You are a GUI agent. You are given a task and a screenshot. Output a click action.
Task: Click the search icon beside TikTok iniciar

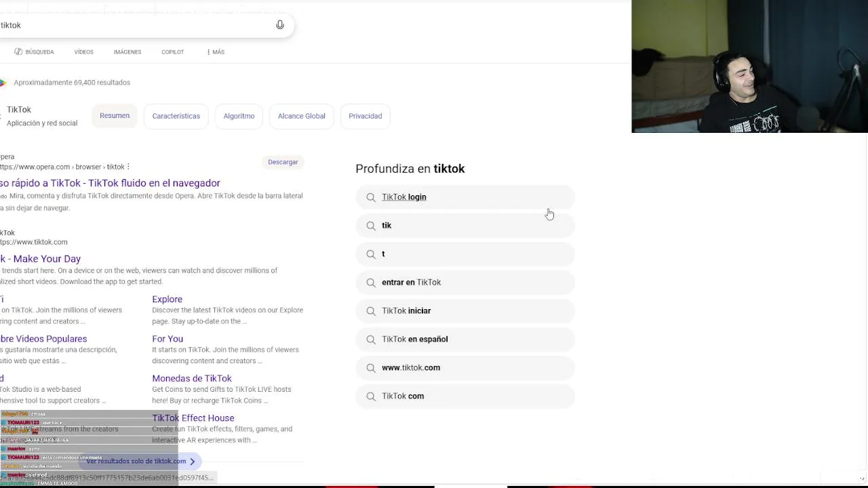click(371, 311)
